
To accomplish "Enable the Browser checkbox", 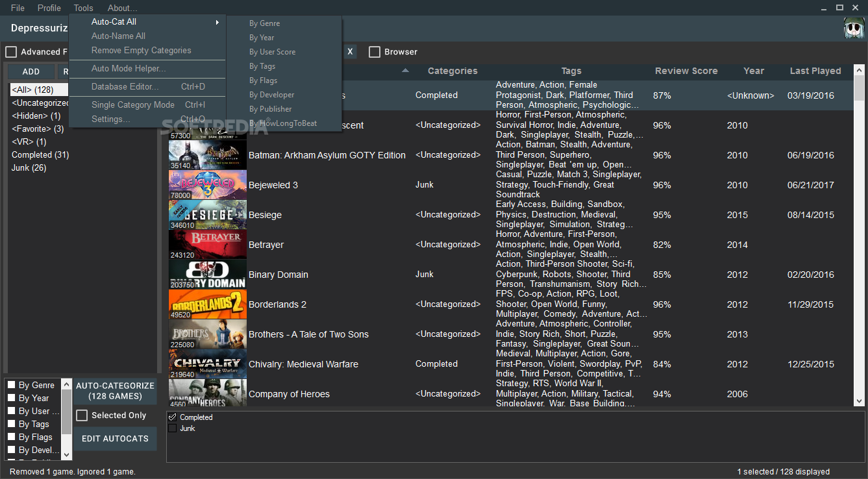I will coord(375,52).
